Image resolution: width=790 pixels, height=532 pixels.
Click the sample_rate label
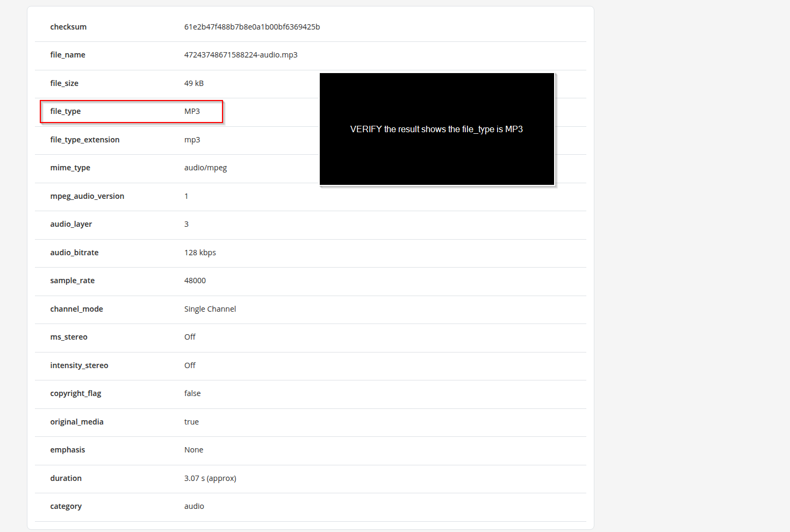click(73, 281)
